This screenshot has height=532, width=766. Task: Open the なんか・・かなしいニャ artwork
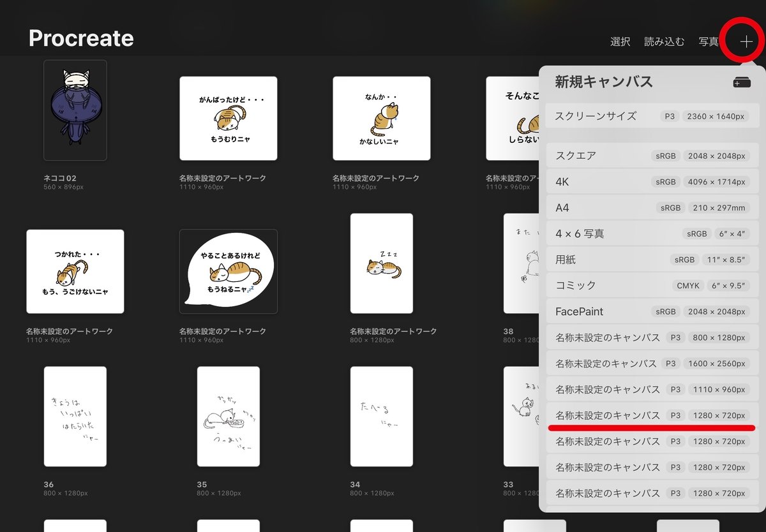[382, 118]
